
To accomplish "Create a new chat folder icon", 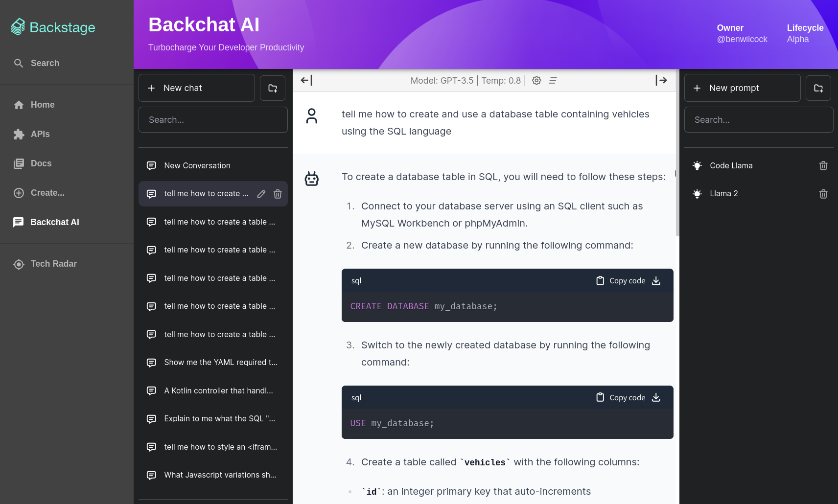I will tap(273, 88).
